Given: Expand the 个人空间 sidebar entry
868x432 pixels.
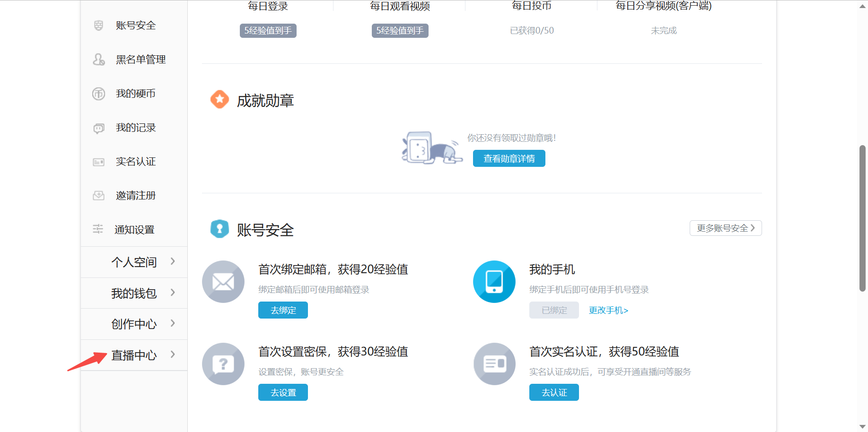Looking at the screenshot, I should click(x=134, y=262).
